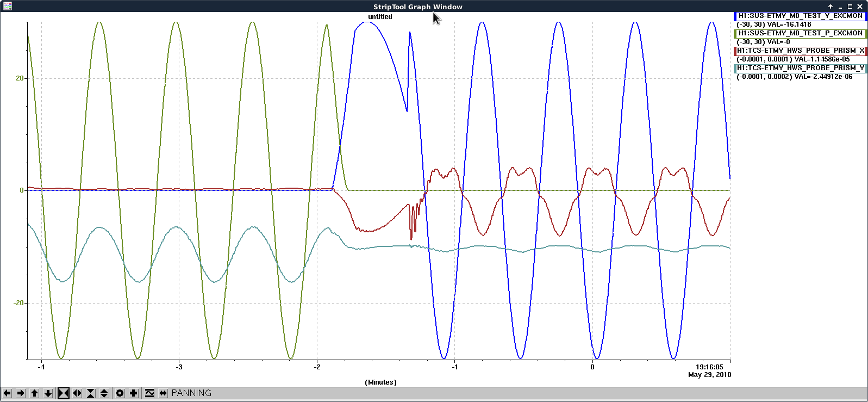The width and height of the screenshot is (868, 402).
Task: Click the window menu icon in title bar
Action: tap(7, 7)
